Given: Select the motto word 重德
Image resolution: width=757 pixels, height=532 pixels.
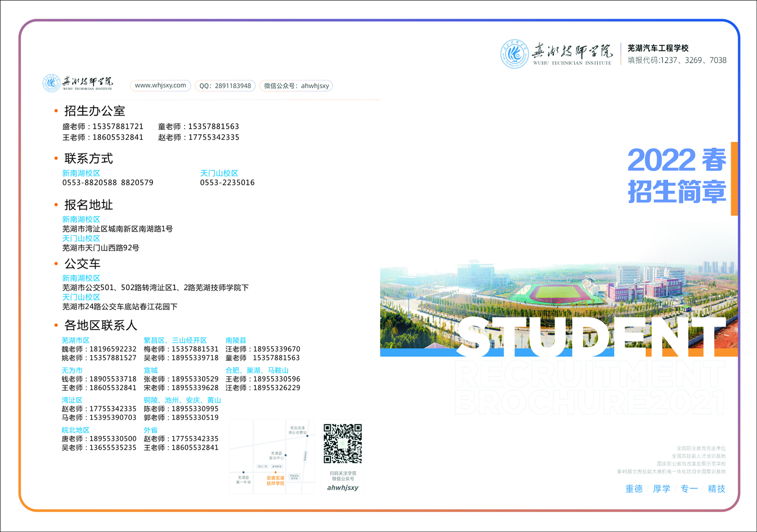Looking at the screenshot, I should coord(634,489).
